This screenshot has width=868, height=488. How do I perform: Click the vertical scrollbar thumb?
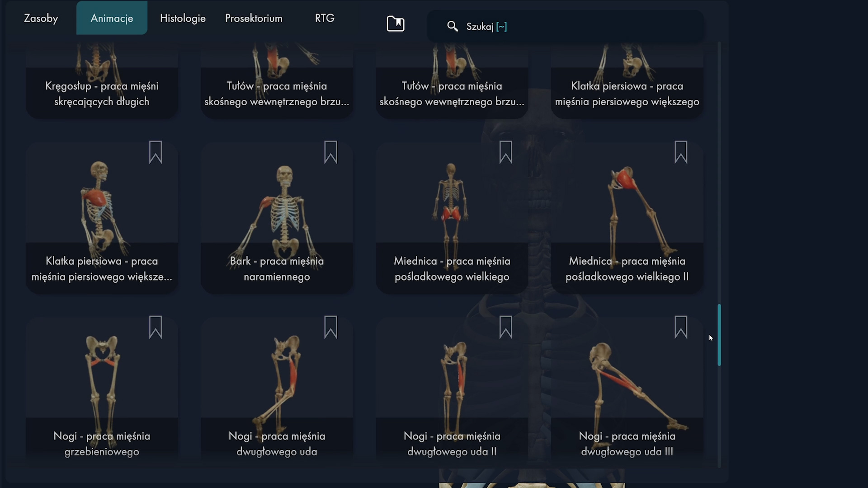coord(719,335)
